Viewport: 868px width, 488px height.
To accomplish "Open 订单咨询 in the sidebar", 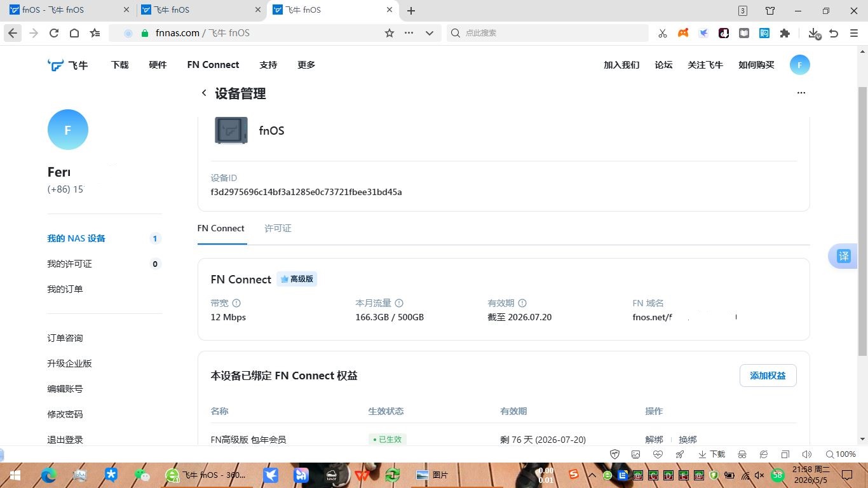I will pos(65,338).
